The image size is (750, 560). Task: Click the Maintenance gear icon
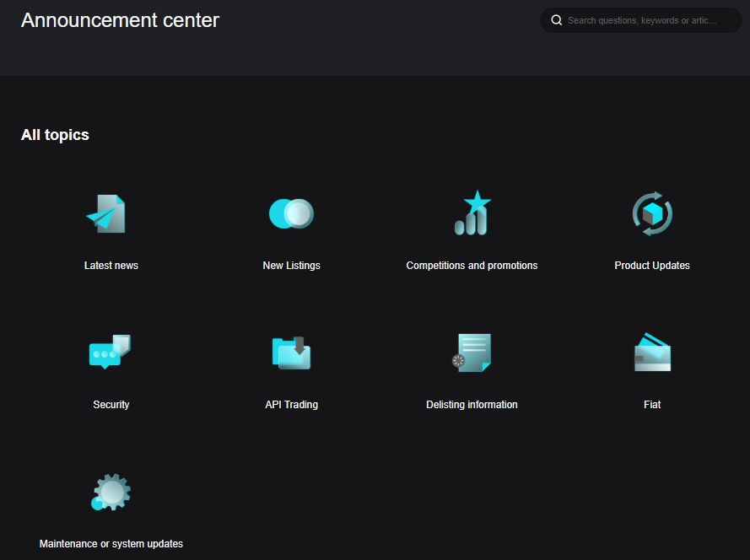point(111,492)
